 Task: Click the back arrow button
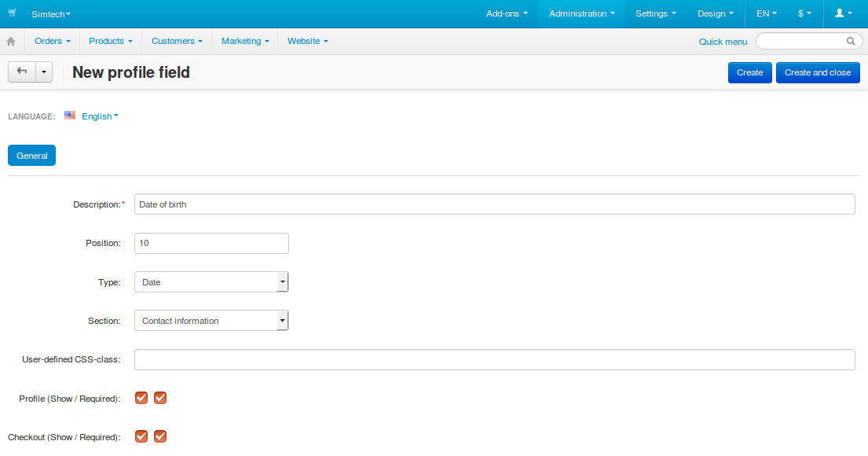coord(21,72)
